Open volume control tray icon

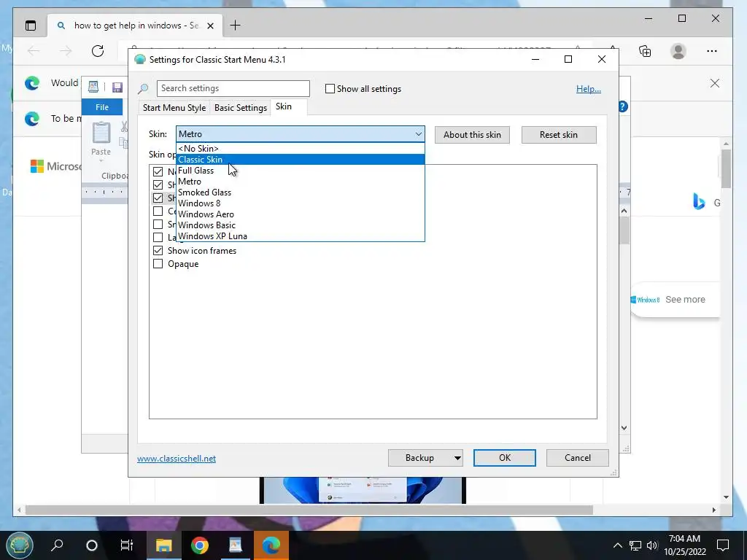(652, 545)
